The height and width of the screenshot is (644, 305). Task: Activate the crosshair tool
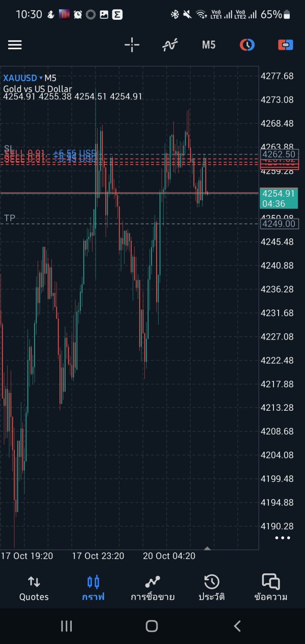132,45
